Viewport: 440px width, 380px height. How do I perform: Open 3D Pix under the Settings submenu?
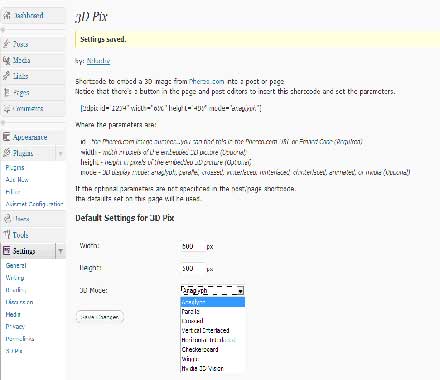[x=14, y=351]
